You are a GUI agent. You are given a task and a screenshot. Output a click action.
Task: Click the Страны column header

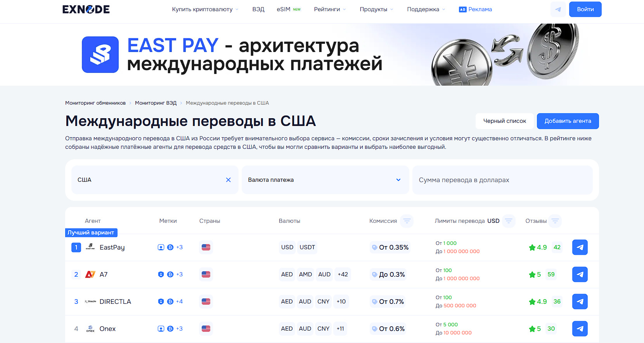209,221
